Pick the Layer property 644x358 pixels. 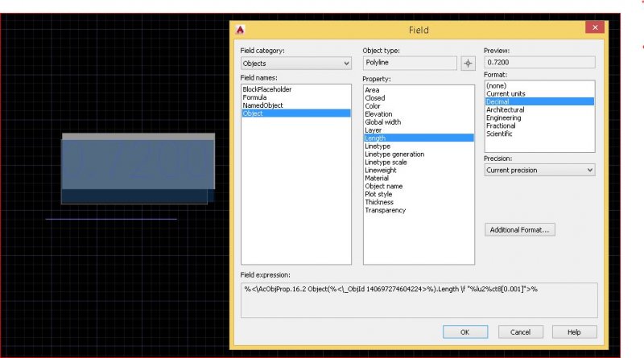pos(373,130)
